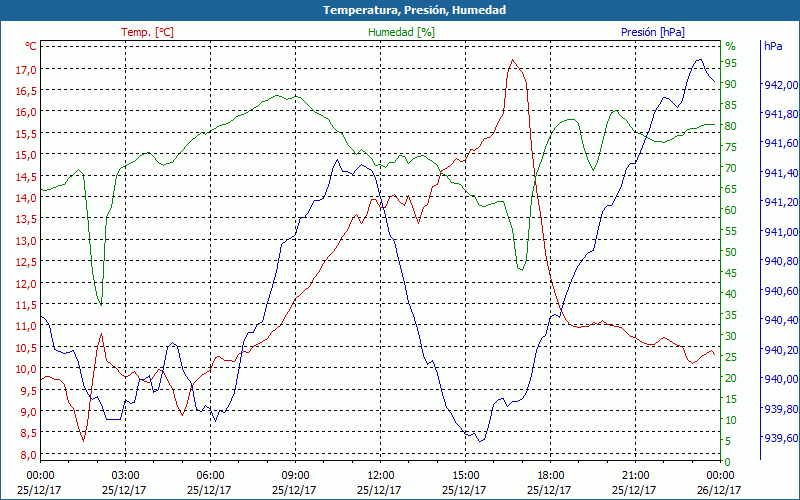Image resolution: width=800 pixels, height=500 pixels.
Task: Click the '21:00' time axis label
Action: tap(635, 476)
